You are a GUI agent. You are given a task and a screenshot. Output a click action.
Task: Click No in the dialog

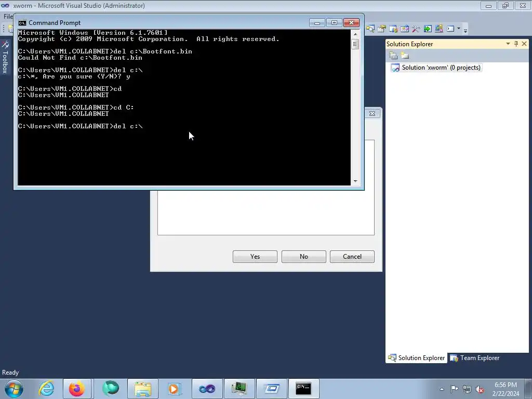303,257
